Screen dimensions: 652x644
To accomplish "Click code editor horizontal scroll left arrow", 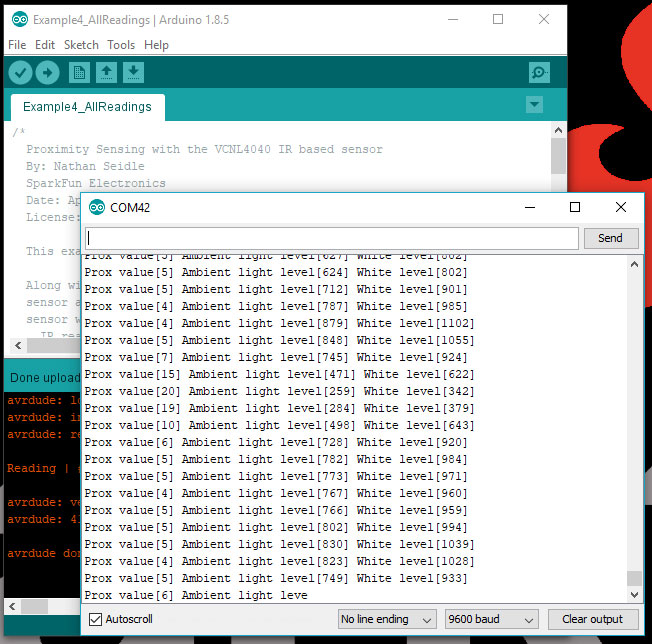I will (x=18, y=345).
